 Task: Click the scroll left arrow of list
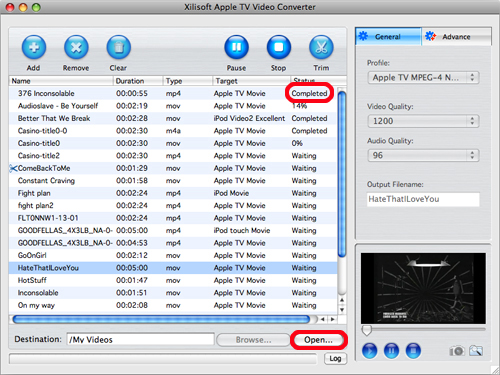click(x=322, y=319)
